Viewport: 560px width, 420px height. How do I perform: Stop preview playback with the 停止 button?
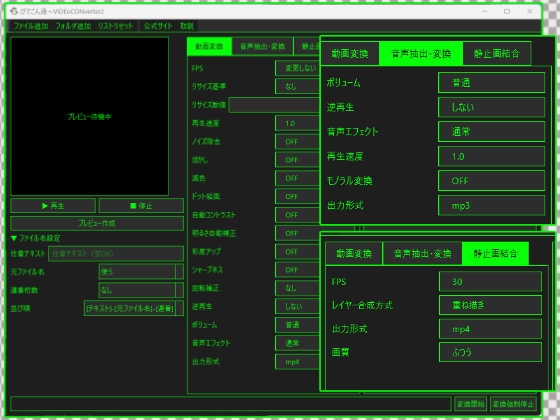(x=141, y=206)
